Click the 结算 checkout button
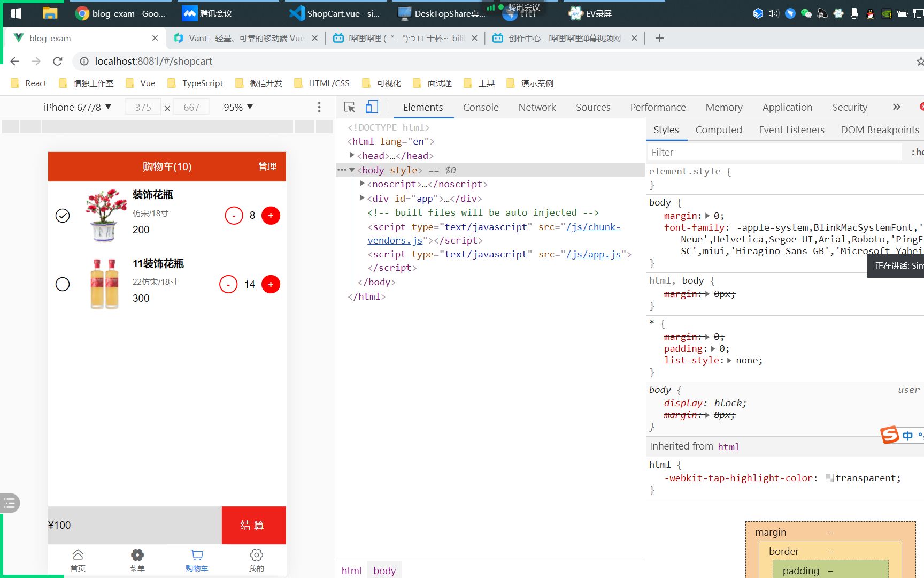The image size is (924, 578). pos(253,525)
